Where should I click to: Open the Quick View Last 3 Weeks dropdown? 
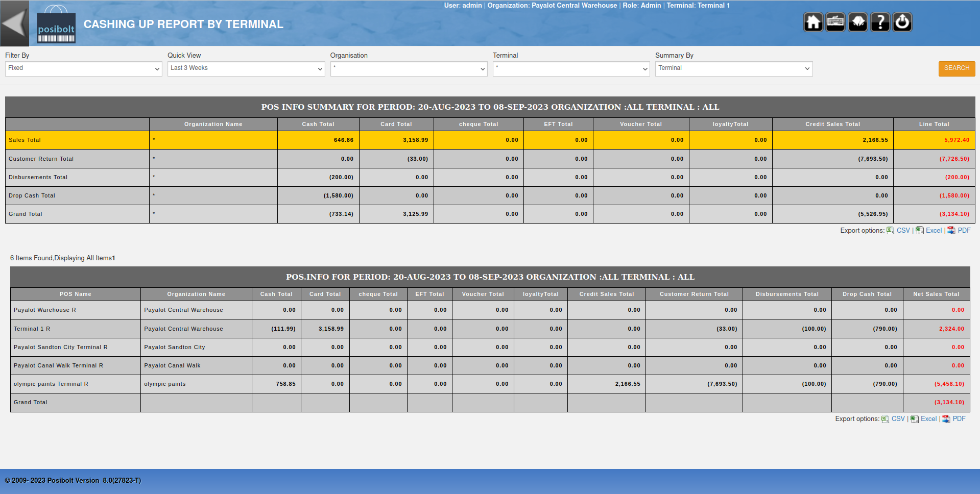(246, 69)
